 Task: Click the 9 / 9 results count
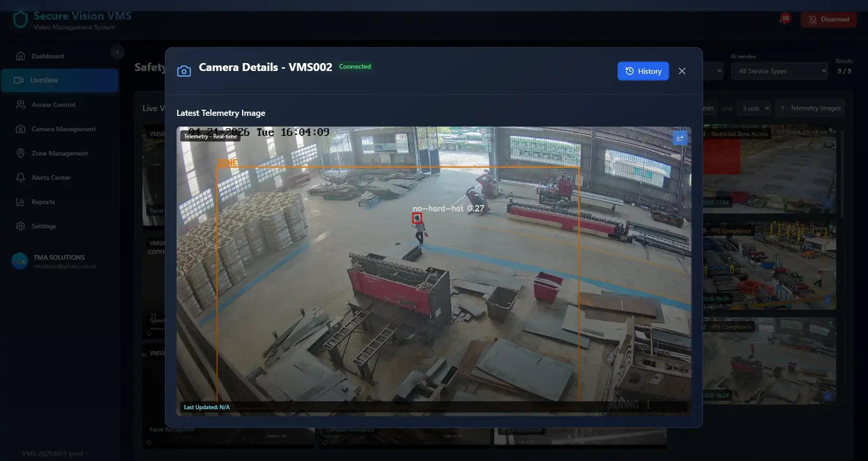pos(844,71)
